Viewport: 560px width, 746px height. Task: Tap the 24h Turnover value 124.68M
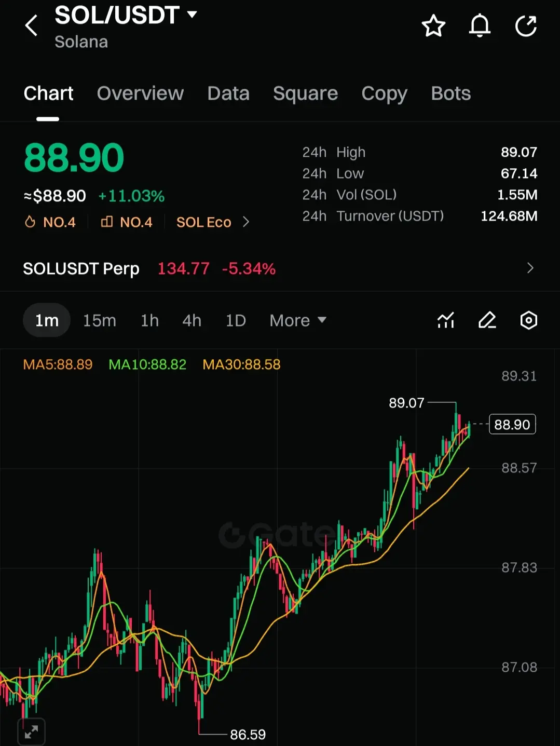[x=509, y=216]
